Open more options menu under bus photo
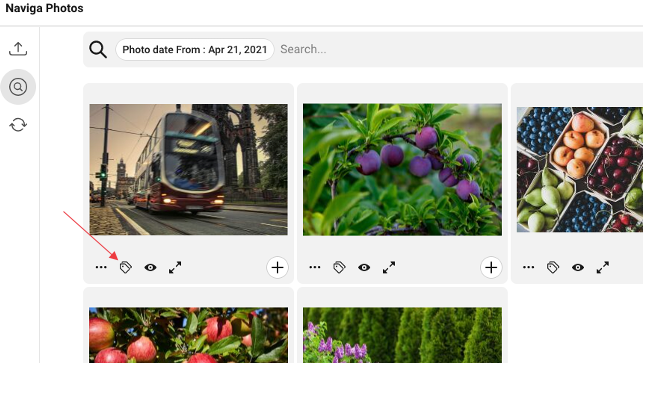The image size is (649, 406). pos(101,267)
